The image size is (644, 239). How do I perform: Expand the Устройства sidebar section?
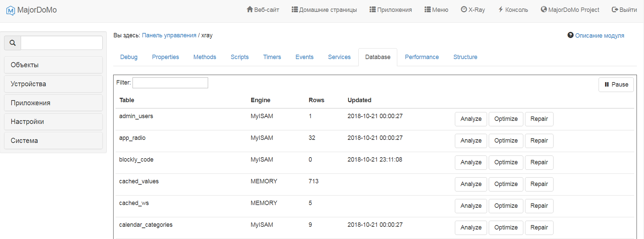[53, 84]
